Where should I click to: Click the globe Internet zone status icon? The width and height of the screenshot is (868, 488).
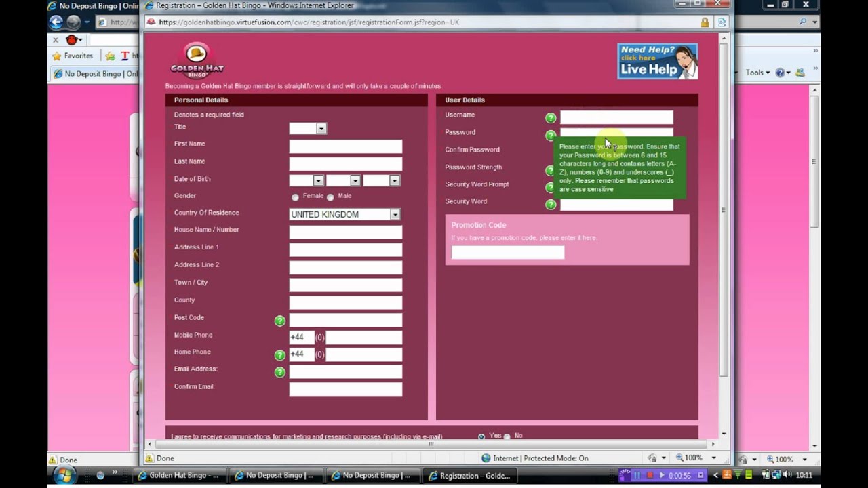tap(486, 458)
